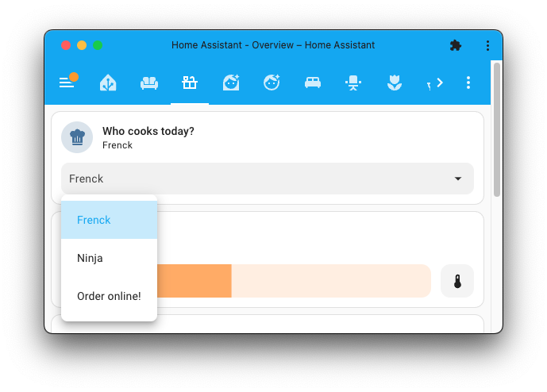Open the flower garden tab
The image size is (547, 392).
[x=394, y=83]
